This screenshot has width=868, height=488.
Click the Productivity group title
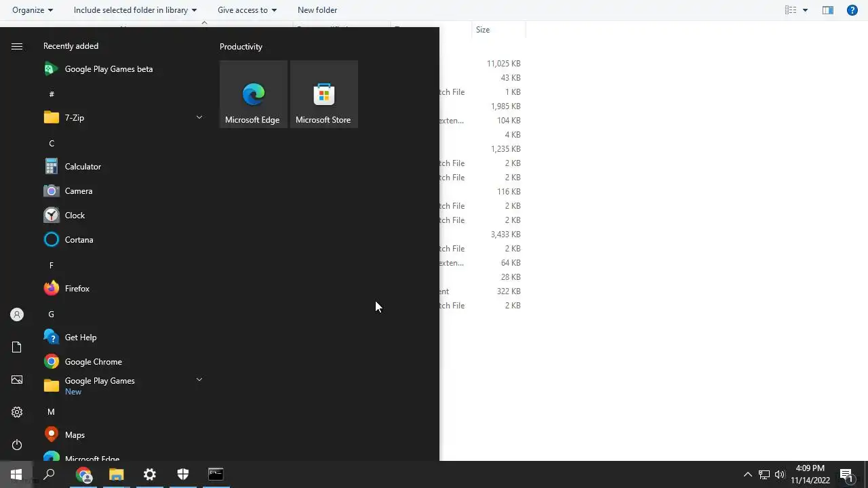241,47
